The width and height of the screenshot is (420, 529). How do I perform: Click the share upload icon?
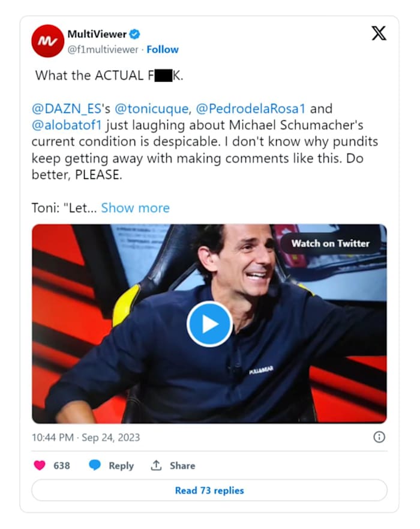click(x=156, y=465)
